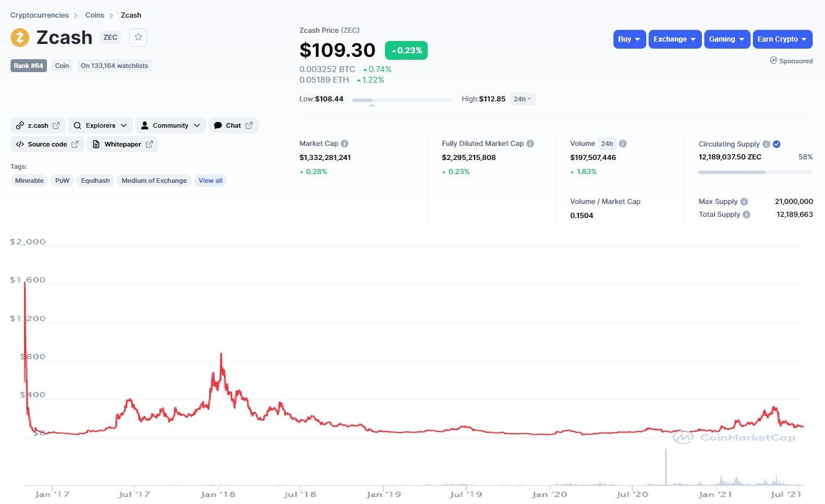Click the Zcash orange logo icon

[x=20, y=38]
